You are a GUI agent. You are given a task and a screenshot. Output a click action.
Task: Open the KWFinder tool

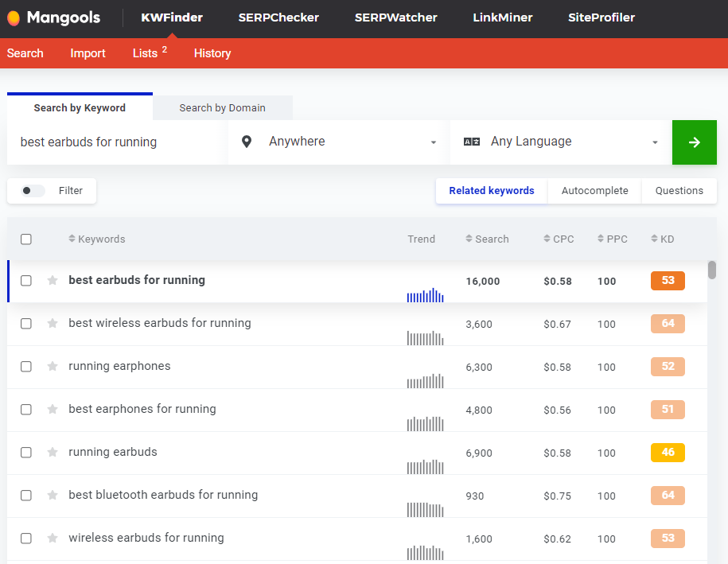coord(172,18)
